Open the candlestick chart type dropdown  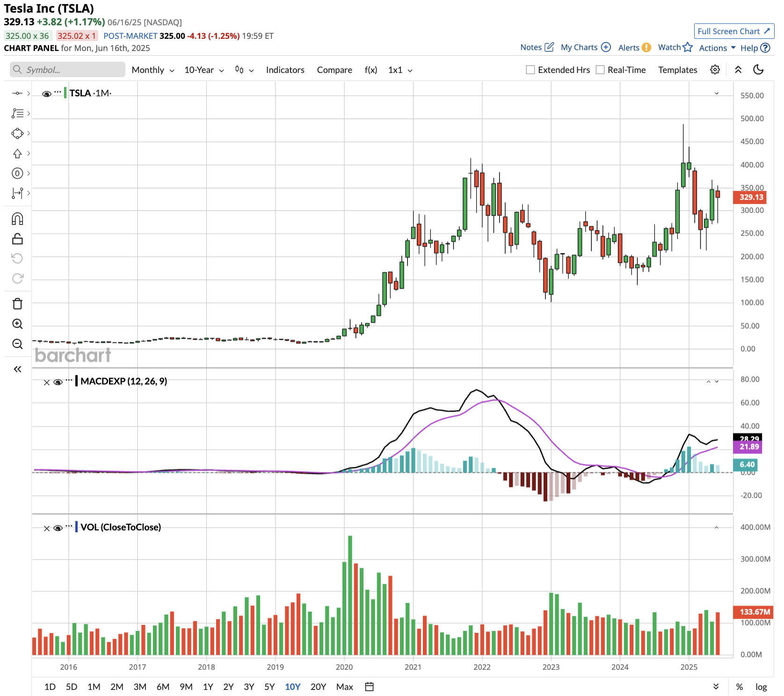coord(244,70)
